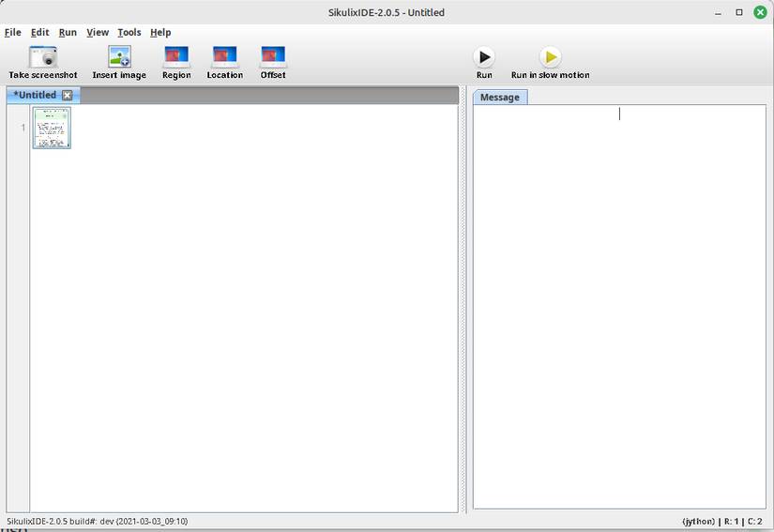Open the Tools menu

tap(129, 33)
